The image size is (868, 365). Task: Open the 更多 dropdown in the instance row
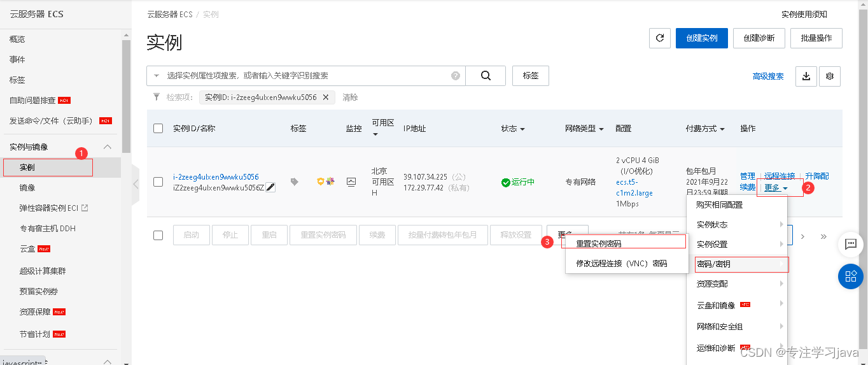click(x=776, y=188)
